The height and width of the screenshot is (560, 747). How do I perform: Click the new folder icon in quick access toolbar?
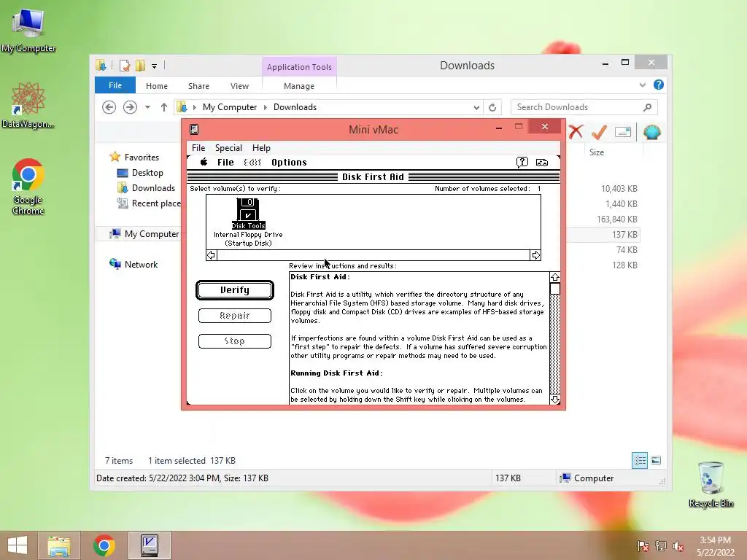(x=140, y=65)
